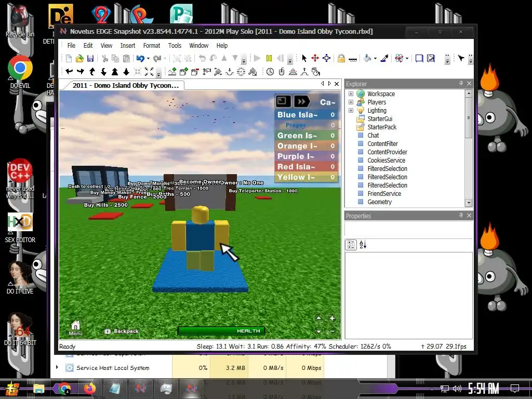This screenshot has width=532, height=399.
Task: Click the terrain paint bucket icon
Action: [x=315, y=72]
